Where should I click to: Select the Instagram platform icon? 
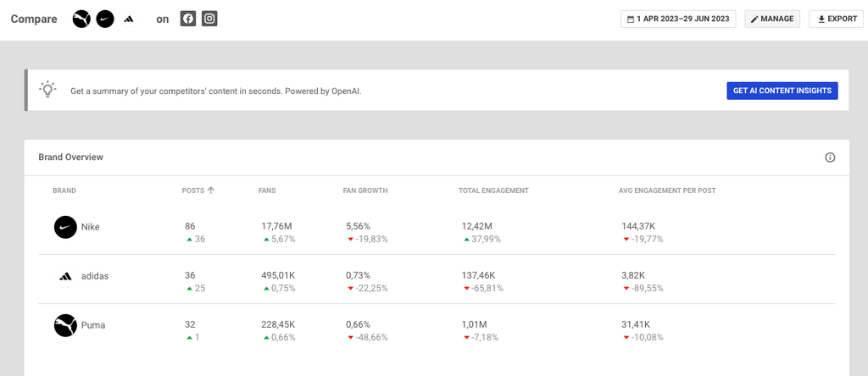(x=209, y=19)
